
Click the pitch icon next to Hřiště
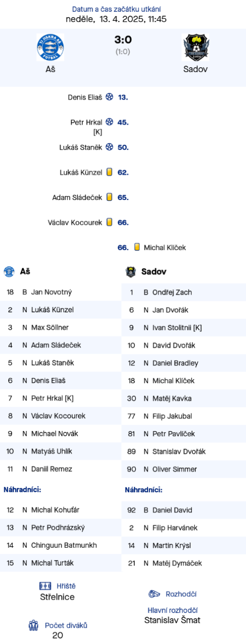click(x=45, y=586)
